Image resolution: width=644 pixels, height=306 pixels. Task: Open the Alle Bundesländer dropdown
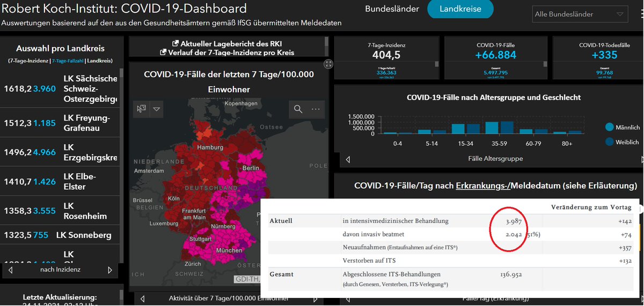click(580, 14)
